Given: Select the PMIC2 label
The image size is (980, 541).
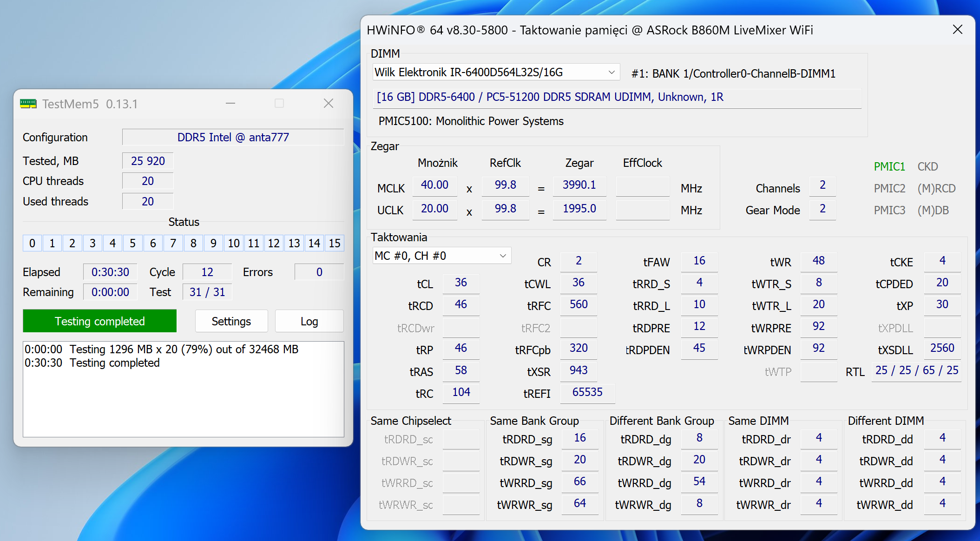Looking at the screenshot, I should tap(889, 188).
